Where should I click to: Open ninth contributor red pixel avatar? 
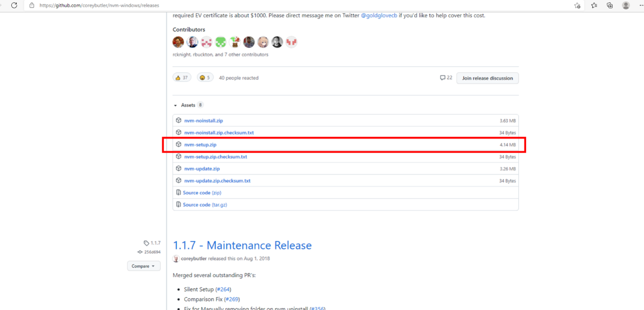click(291, 42)
